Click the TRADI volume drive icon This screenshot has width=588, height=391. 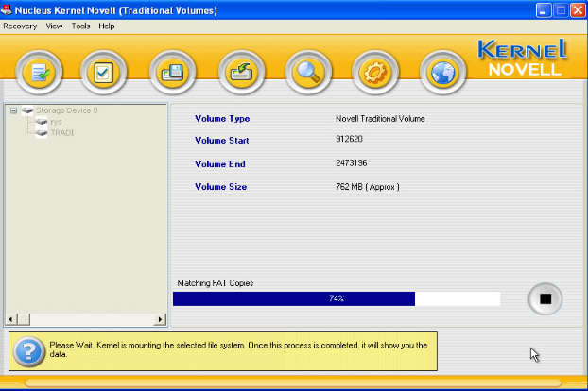42,133
